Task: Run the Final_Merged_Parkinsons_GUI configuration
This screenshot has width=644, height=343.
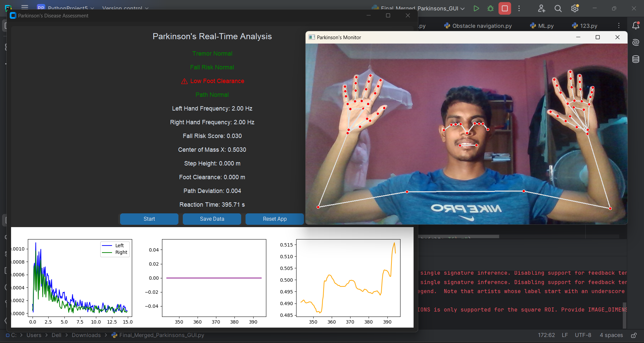Action: click(x=476, y=8)
